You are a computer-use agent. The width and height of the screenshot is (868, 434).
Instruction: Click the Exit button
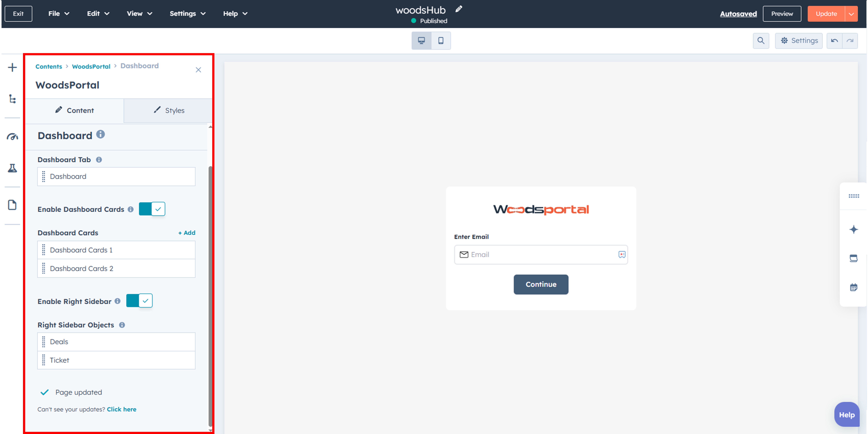[19, 14]
